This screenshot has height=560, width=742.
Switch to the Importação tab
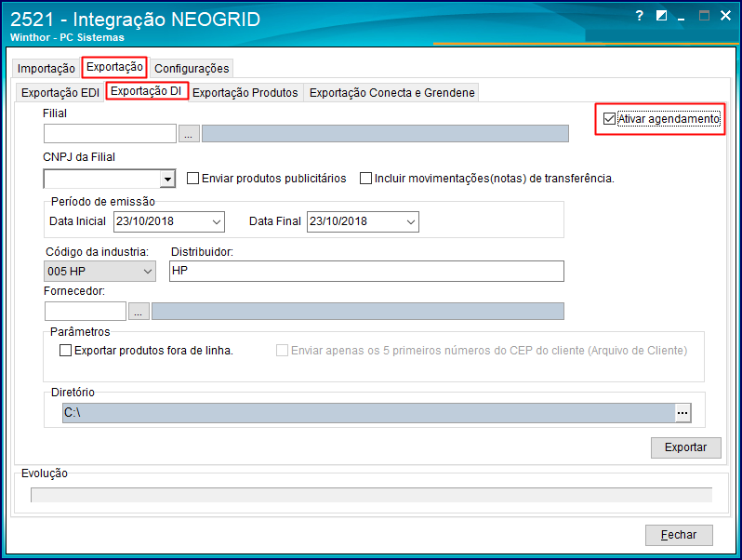(46, 69)
